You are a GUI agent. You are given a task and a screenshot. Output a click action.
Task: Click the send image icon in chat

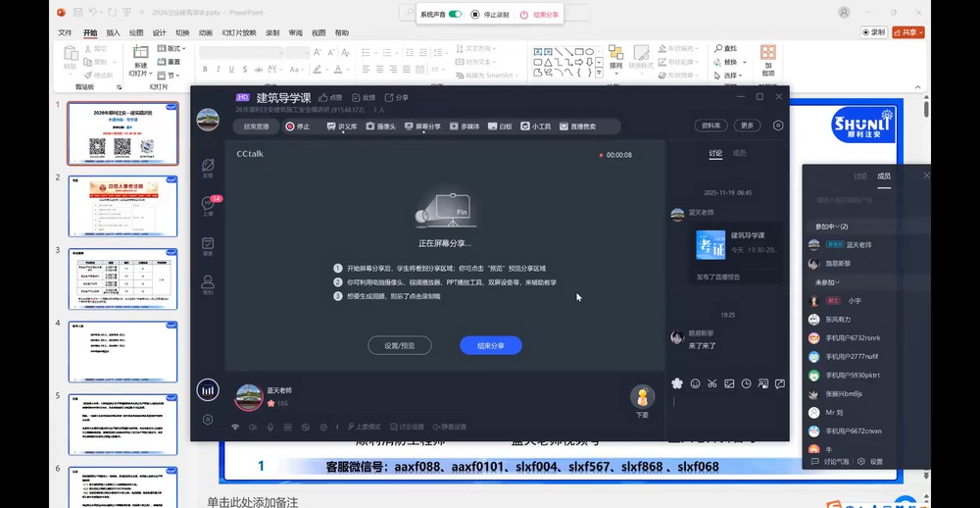[x=729, y=383]
